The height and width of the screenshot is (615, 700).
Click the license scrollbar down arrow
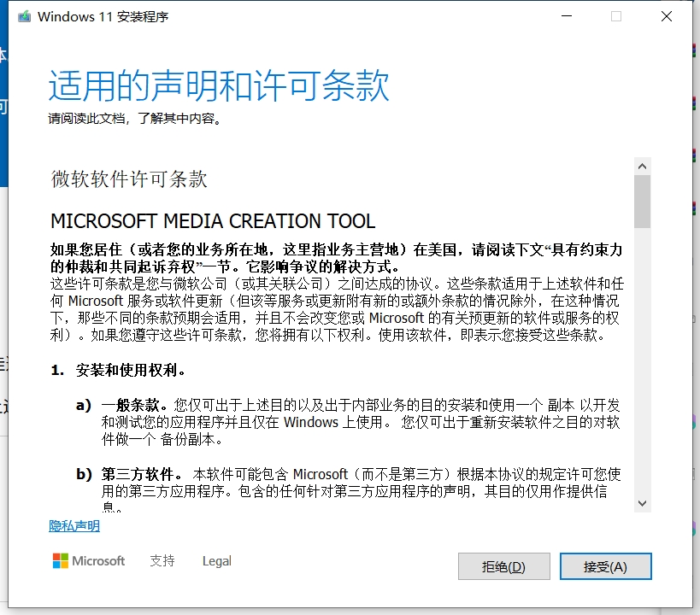[x=642, y=504]
